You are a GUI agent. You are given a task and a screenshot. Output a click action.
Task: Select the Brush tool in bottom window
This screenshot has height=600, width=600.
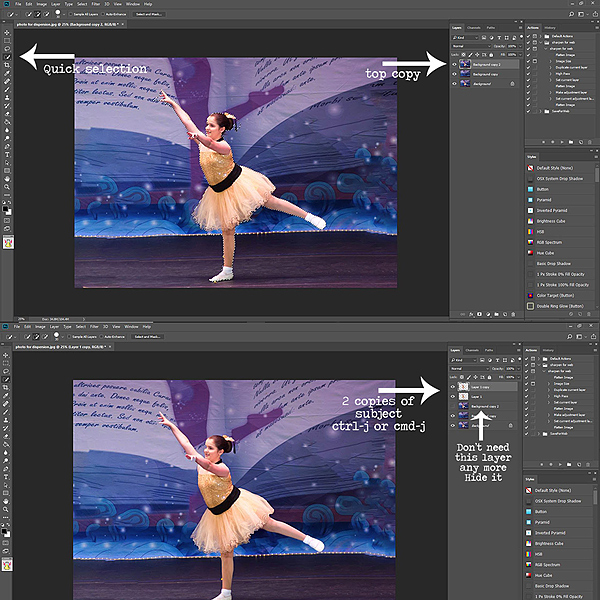point(6,412)
